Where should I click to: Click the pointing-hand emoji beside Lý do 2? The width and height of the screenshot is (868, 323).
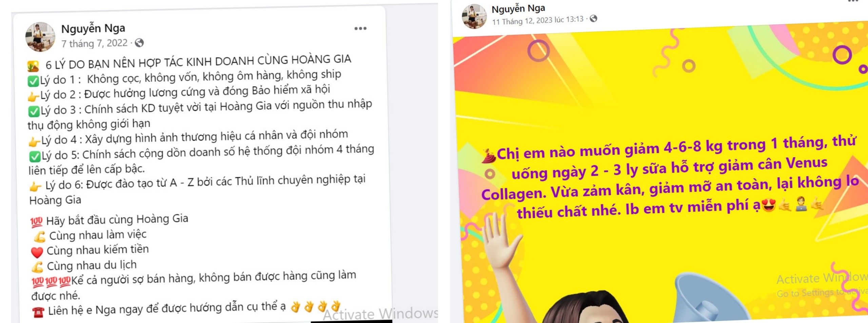(x=33, y=96)
